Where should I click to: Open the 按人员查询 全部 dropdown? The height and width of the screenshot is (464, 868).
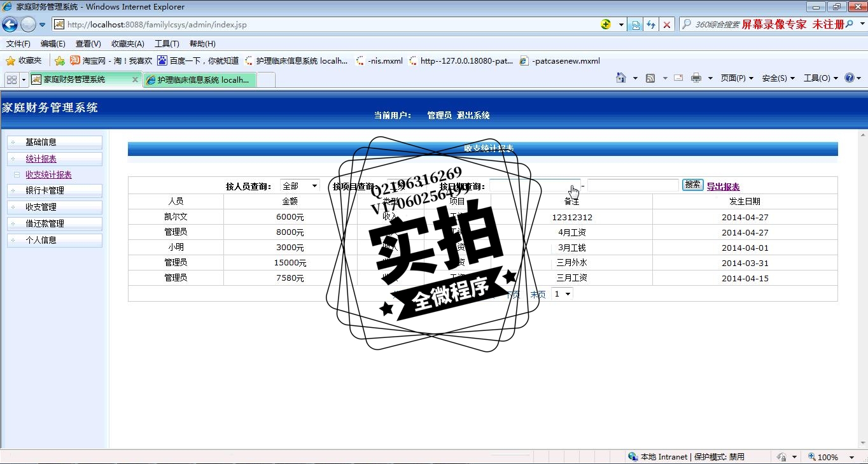pyautogui.click(x=300, y=186)
